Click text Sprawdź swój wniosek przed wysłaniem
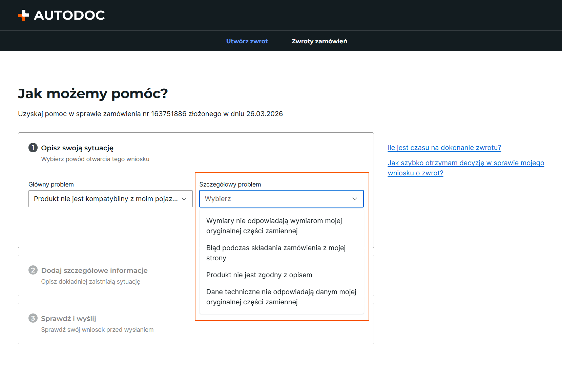 97,330
